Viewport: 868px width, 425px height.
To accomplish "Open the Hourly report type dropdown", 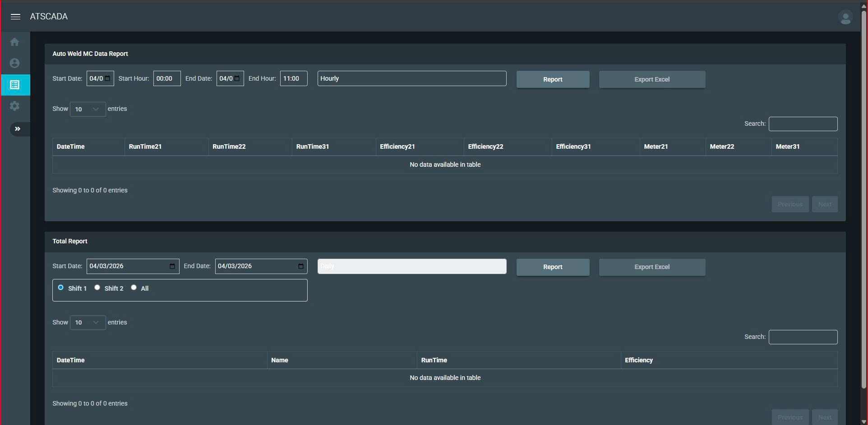I will (411, 78).
